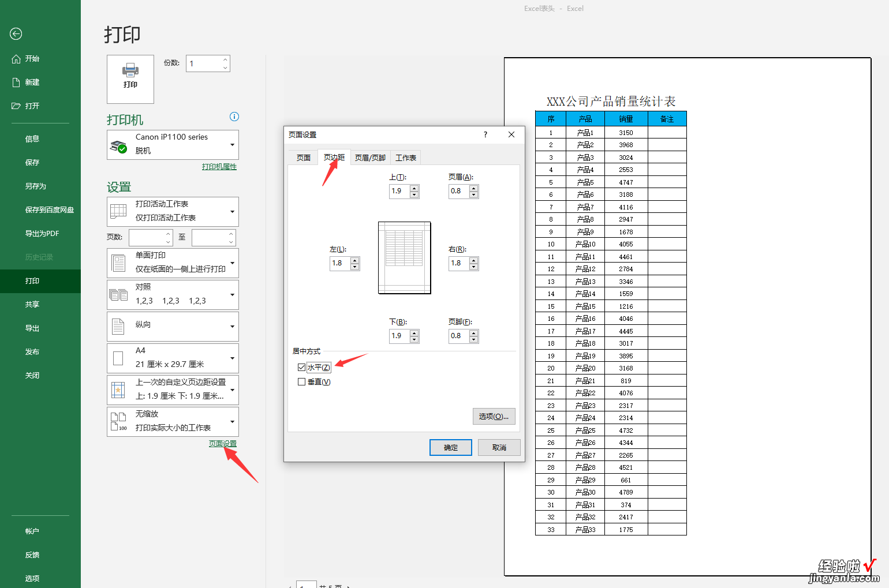
Task: Select 导出 in the sidebar
Action: pyautogui.click(x=32, y=328)
